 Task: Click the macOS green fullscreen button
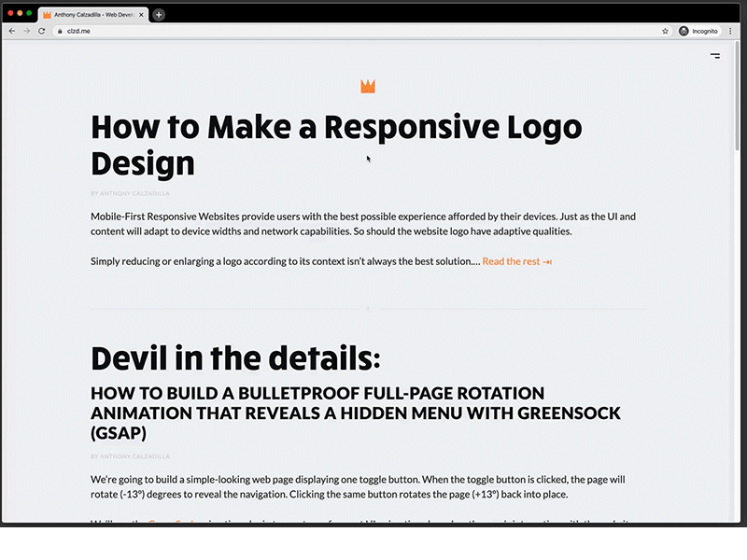29,13
